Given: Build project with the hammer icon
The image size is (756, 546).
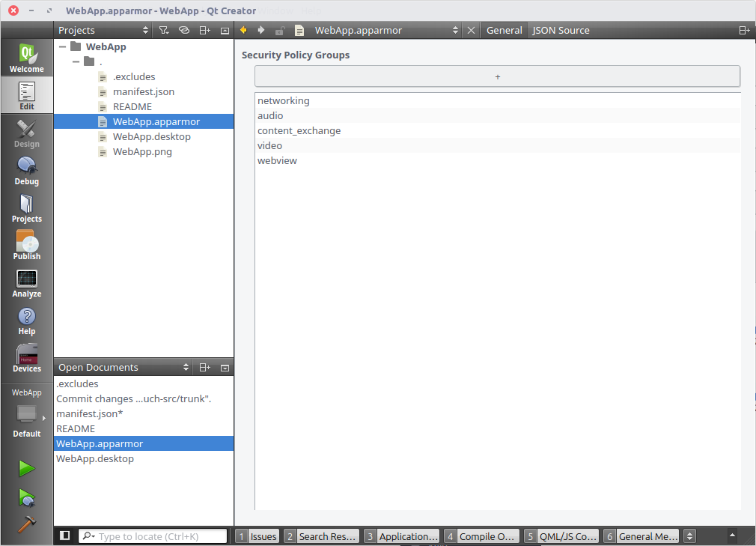Looking at the screenshot, I should pos(26,524).
